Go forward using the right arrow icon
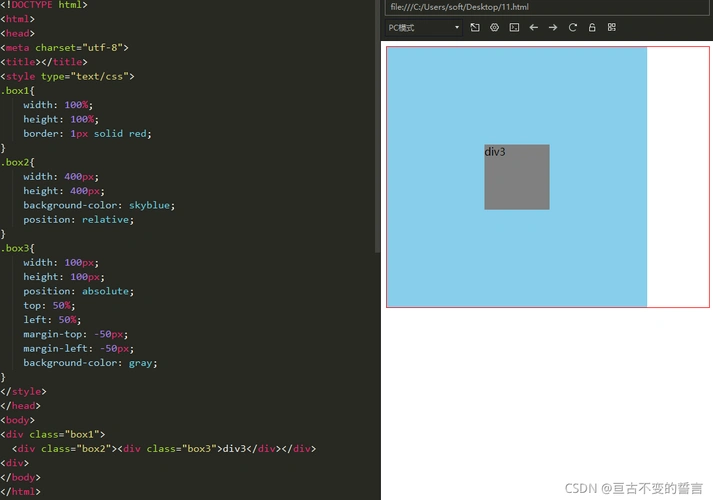 click(x=553, y=28)
